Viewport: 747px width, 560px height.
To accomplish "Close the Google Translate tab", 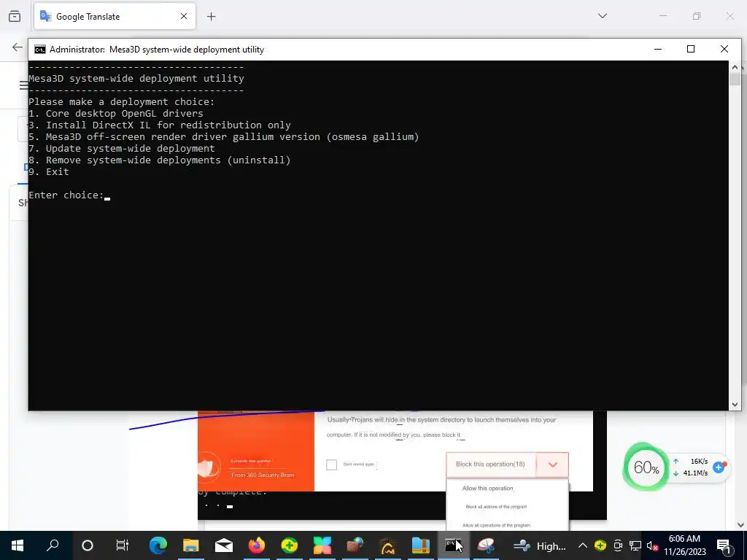I will point(183,16).
